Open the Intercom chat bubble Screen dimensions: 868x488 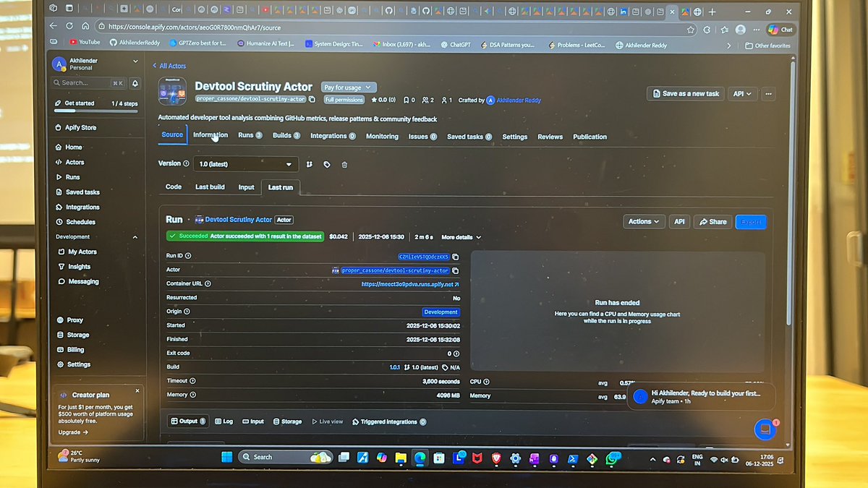click(x=765, y=429)
